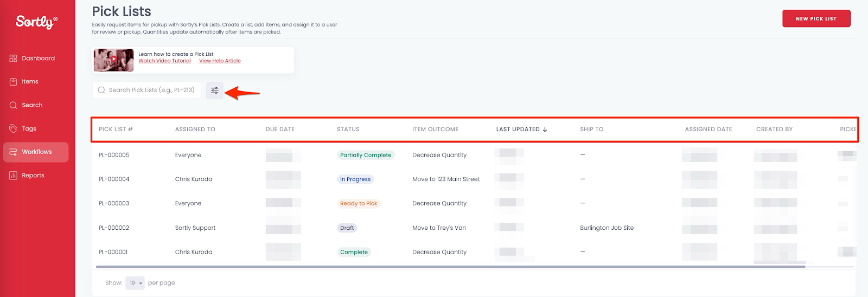The width and height of the screenshot is (868, 297).
Task: Focus the Search Pick Lists field
Action: click(146, 91)
